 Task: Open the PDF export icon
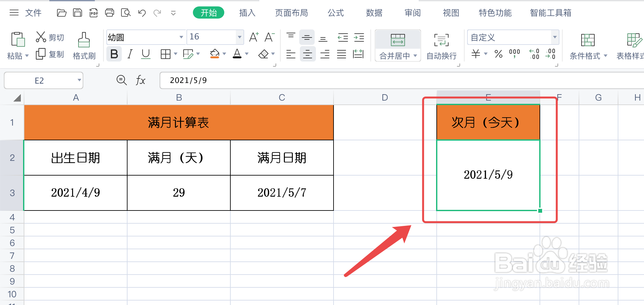click(94, 13)
